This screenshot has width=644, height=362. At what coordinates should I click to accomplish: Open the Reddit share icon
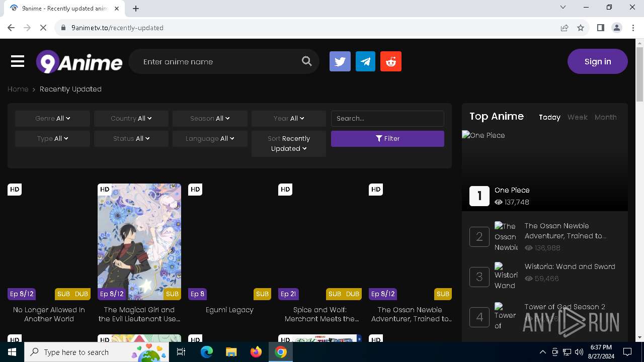[391, 61]
